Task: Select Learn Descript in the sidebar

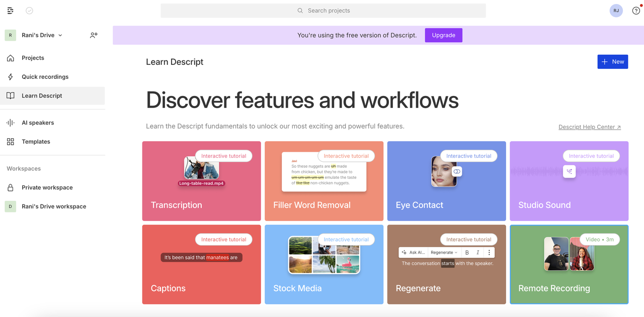Action: 52,95
